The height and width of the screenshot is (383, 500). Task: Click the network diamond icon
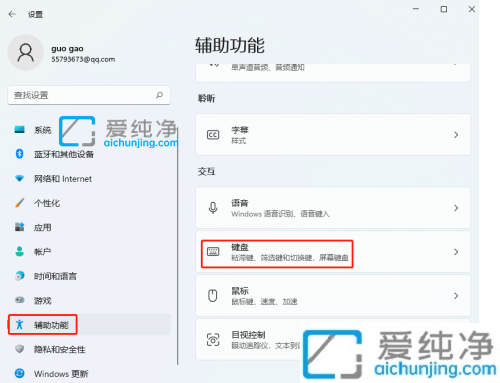coord(20,178)
